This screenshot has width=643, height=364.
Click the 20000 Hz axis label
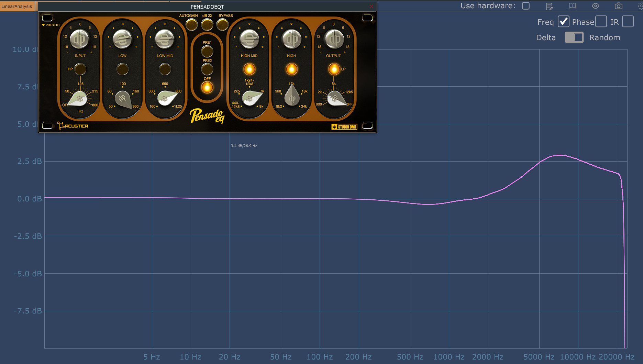coord(617,357)
